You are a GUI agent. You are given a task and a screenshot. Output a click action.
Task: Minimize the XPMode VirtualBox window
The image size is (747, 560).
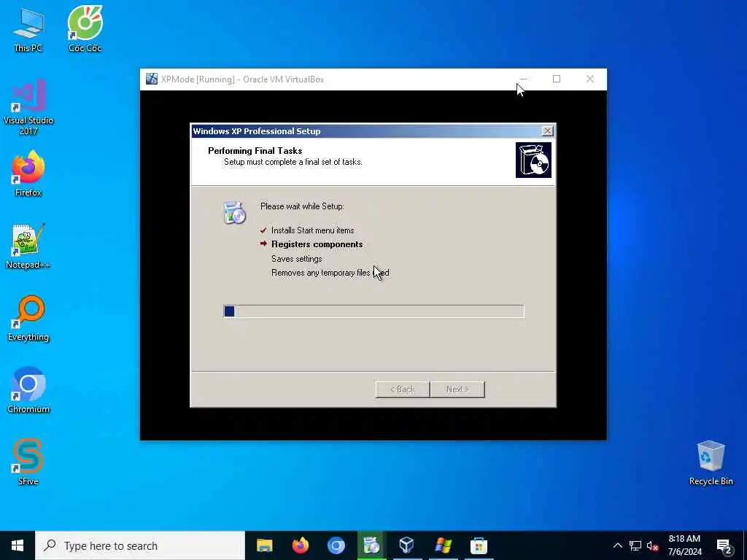tap(523, 79)
